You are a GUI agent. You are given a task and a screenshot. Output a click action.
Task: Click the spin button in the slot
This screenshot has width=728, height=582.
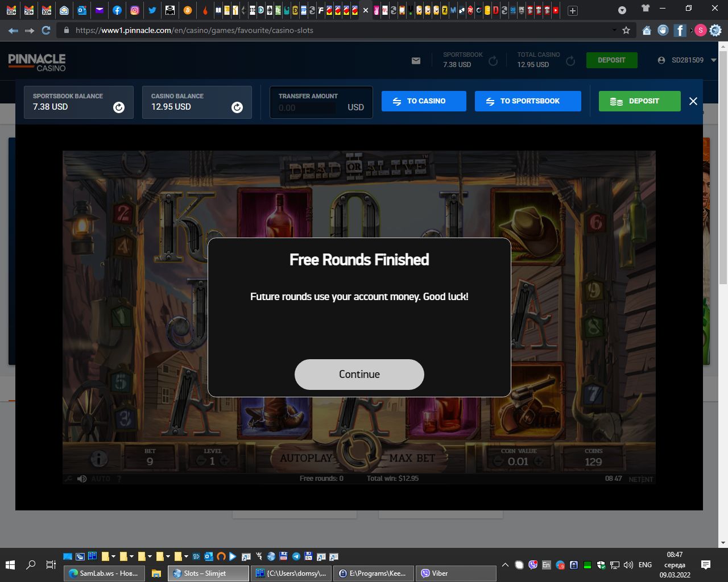coord(358,449)
